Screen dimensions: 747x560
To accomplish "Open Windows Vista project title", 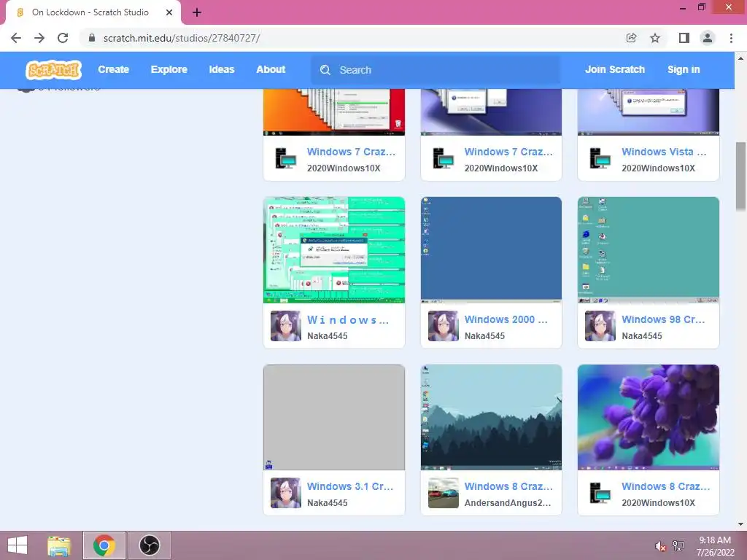I will point(664,152).
